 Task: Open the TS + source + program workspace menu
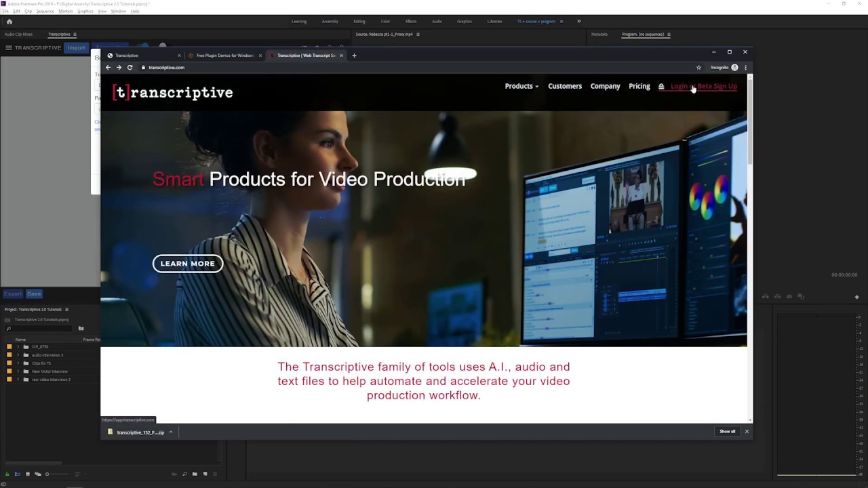[560, 21]
